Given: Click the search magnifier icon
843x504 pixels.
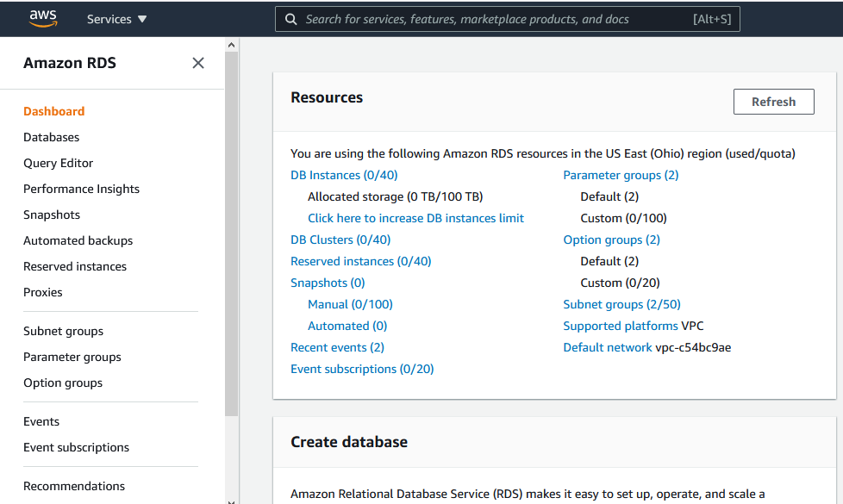Looking at the screenshot, I should click(x=290, y=19).
